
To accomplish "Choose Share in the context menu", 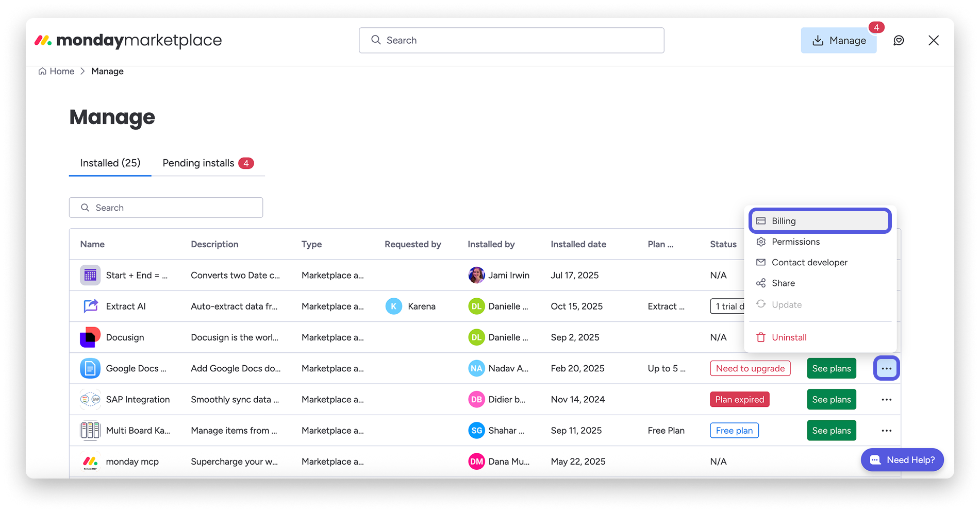I will [820, 283].
